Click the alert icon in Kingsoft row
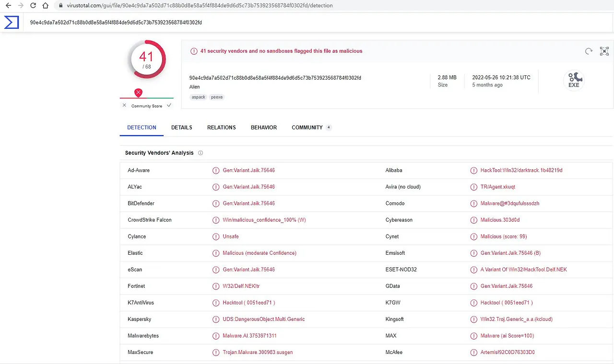The height and width of the screenshot is (364, 614). [x=474, y=319]
